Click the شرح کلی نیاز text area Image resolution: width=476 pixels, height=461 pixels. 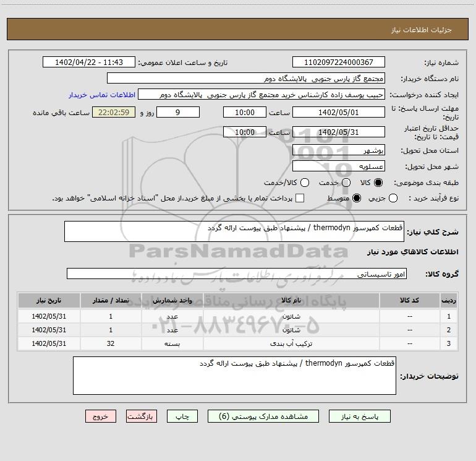pos(234,231)
